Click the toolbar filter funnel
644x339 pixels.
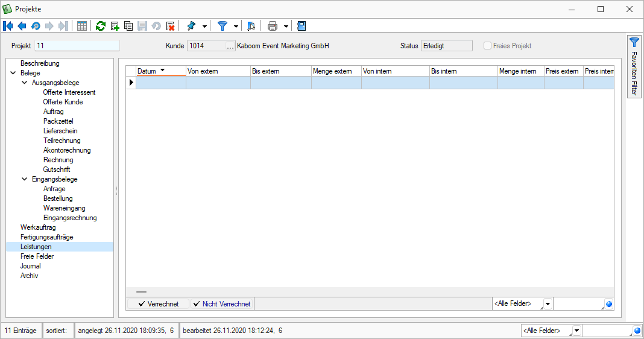tap(222, 27)
